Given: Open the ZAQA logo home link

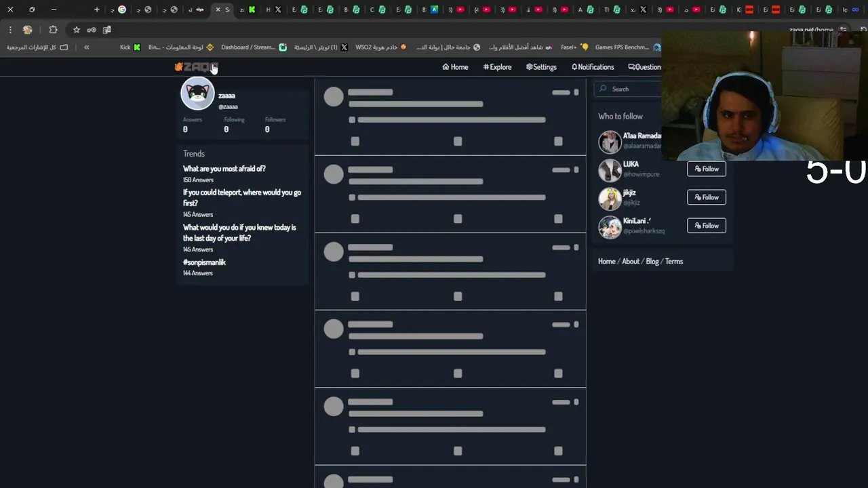Looking at the screenshot, I should pyautogui.click(x=197, y=67).
